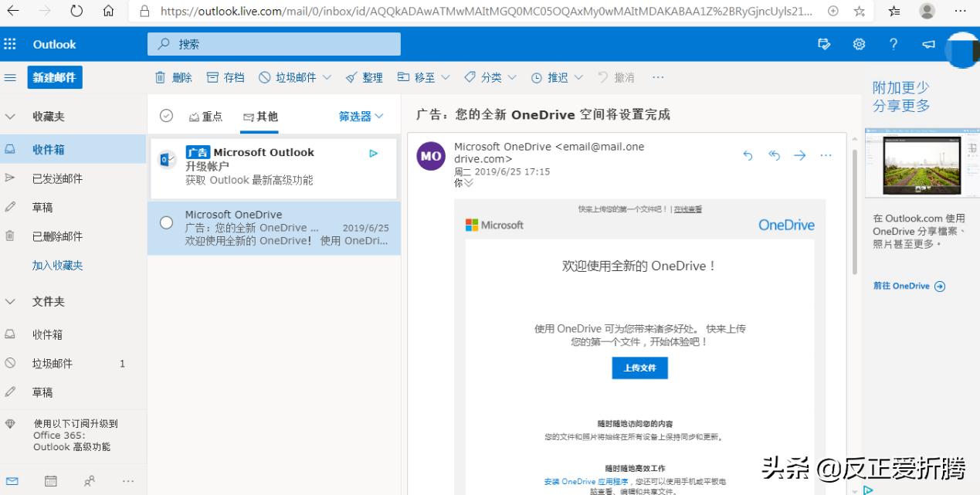This screenshot has height=495, width=980.
Task: Toggle select-all messages circle above the list
Action: 166,115
